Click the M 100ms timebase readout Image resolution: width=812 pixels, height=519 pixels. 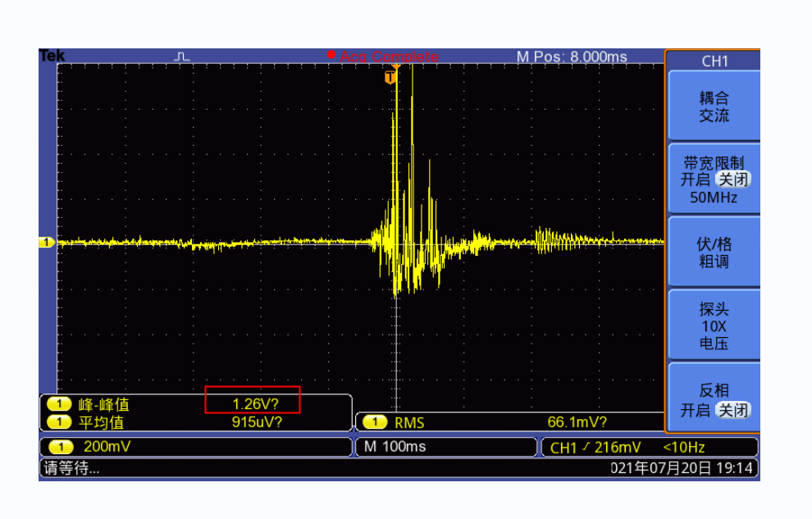pyautogui.click(x=395, y=447)
